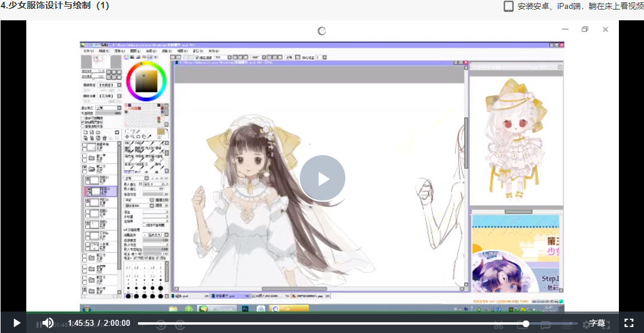
Task: Toggle the 详细设置 checkbox in brush settings
Action: [x=125, y=229]
